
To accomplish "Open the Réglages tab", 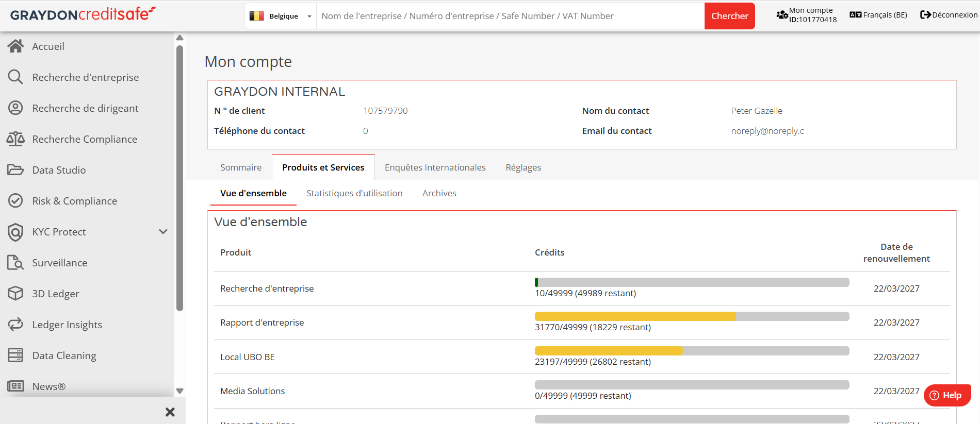I will (x=524, y=167).
